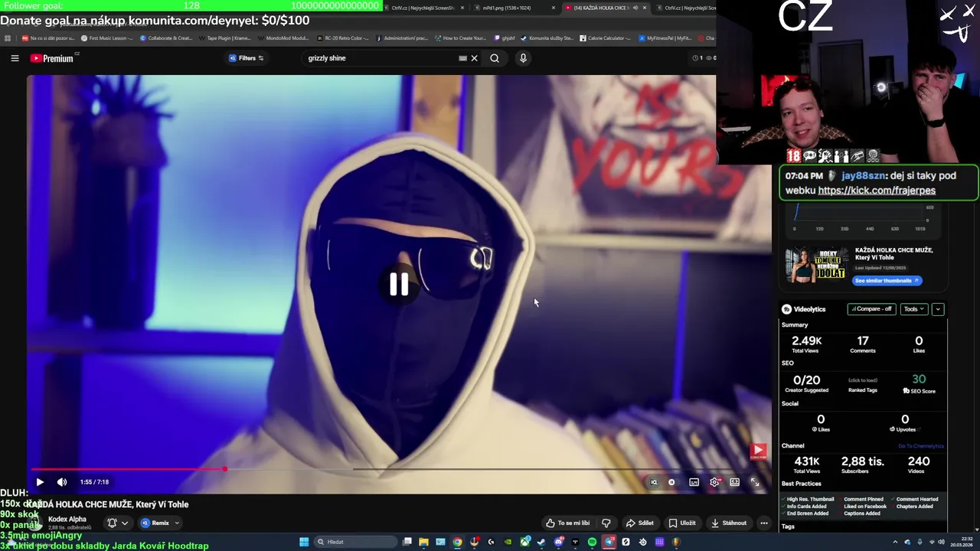This screenshot has height=551, width=980.
Task: Open Spotify from the taskbar
Action: click(x=592, y=542)
